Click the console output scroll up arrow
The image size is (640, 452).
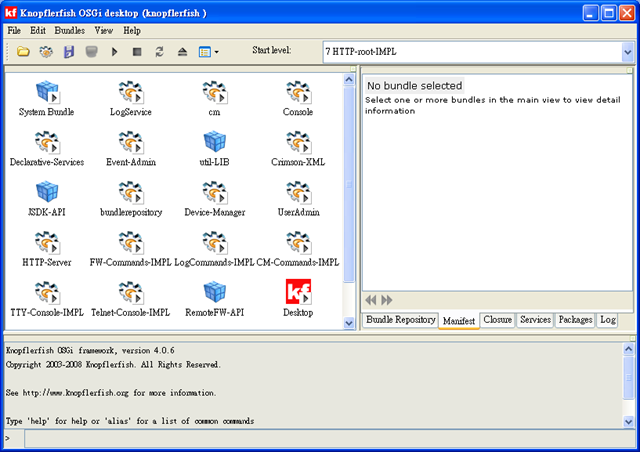(629, 349)
